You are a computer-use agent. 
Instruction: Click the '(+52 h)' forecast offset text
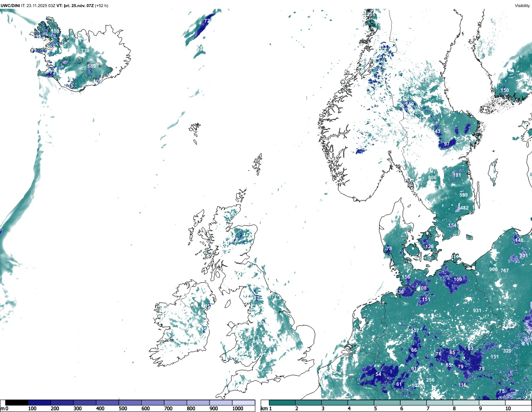(x=101, y=5)
